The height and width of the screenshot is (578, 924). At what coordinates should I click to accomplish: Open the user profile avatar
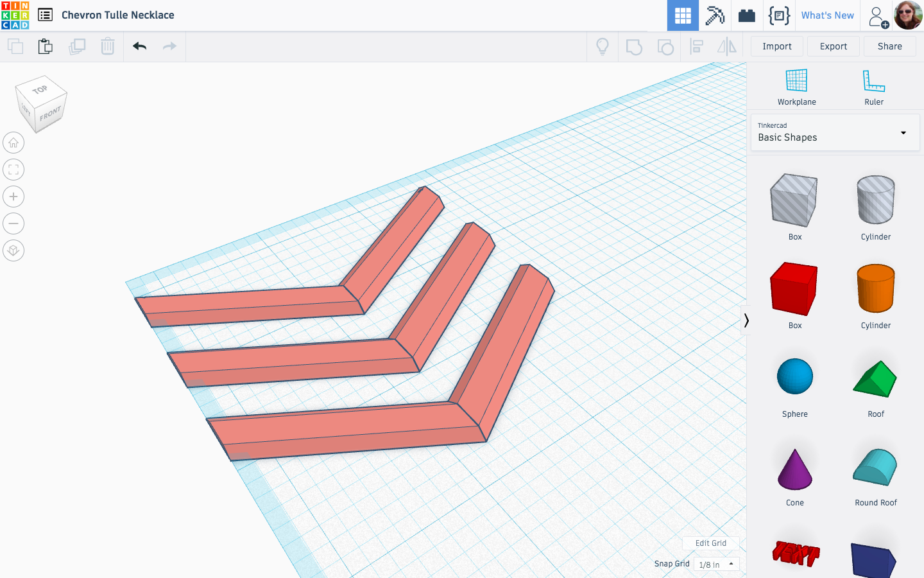coord(908,15)
